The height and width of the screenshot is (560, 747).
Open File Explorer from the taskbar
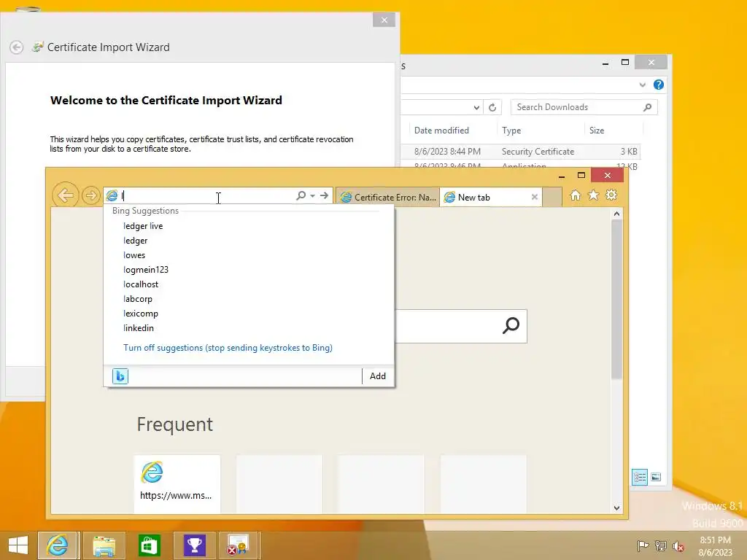(x=104, y=545)
